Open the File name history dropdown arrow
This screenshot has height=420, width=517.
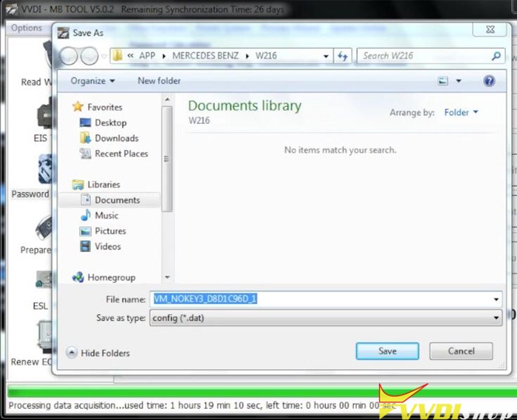pyautogui.click(x=496, y=300)
